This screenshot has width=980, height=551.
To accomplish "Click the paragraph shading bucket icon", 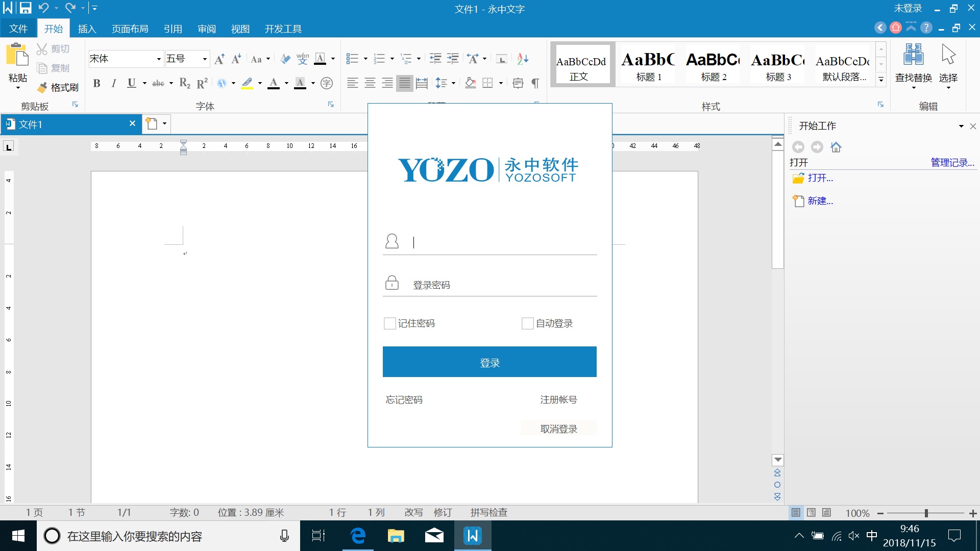I will point(471,83).
